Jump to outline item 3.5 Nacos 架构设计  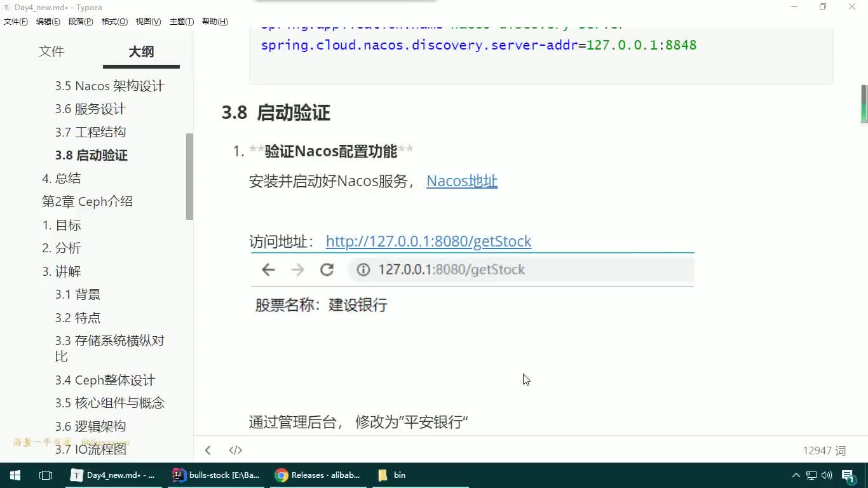[x=109, y=86]
